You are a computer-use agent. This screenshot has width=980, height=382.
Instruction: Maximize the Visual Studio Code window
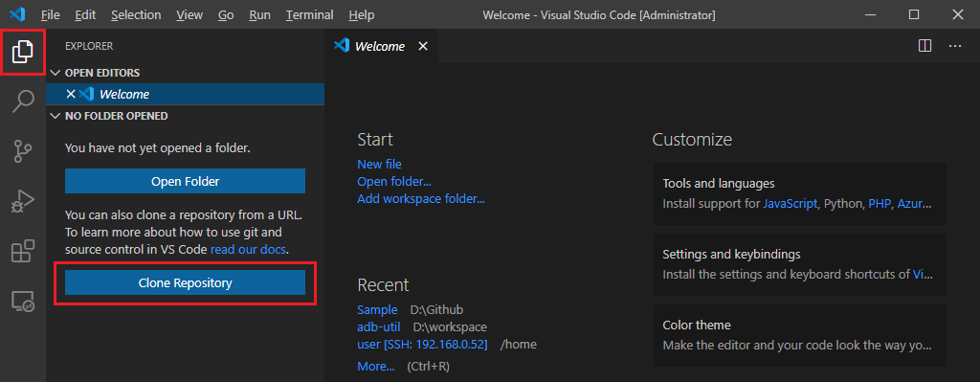pos(914,14)
